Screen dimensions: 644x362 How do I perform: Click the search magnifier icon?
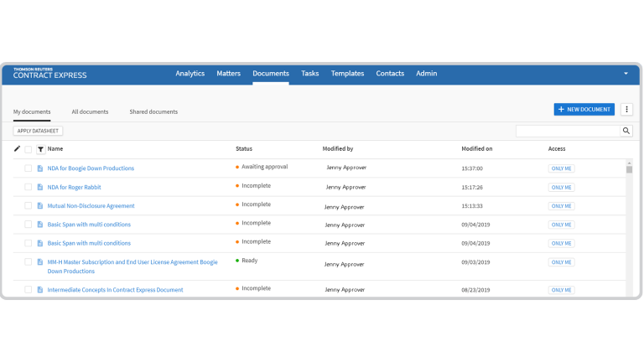[x=626, y=131]
